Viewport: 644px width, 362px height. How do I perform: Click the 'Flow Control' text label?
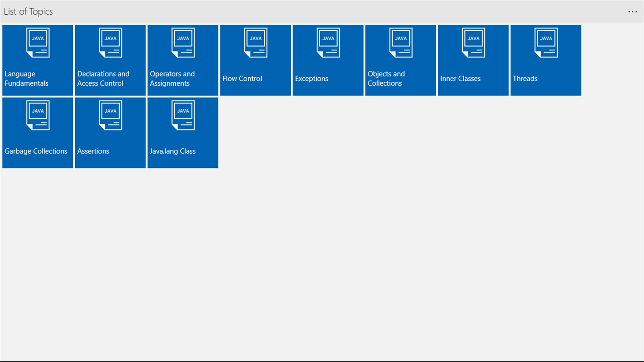pos(242,79)
